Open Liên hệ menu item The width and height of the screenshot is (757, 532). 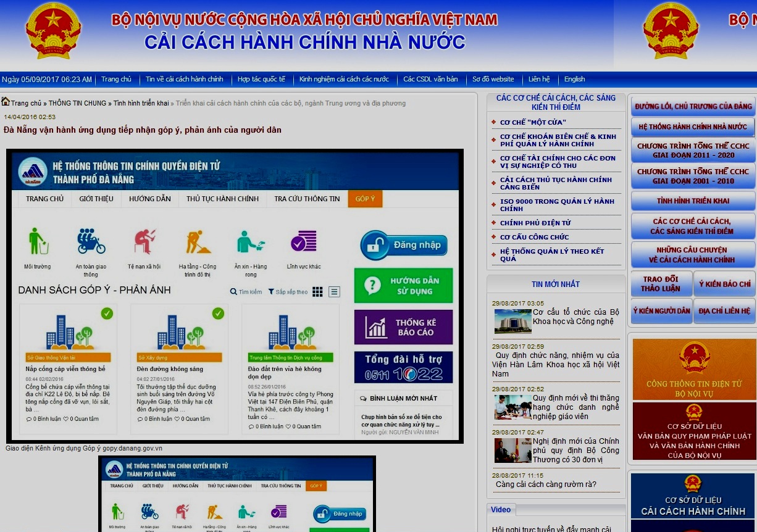pyautogui.click(x=538, y=79)
